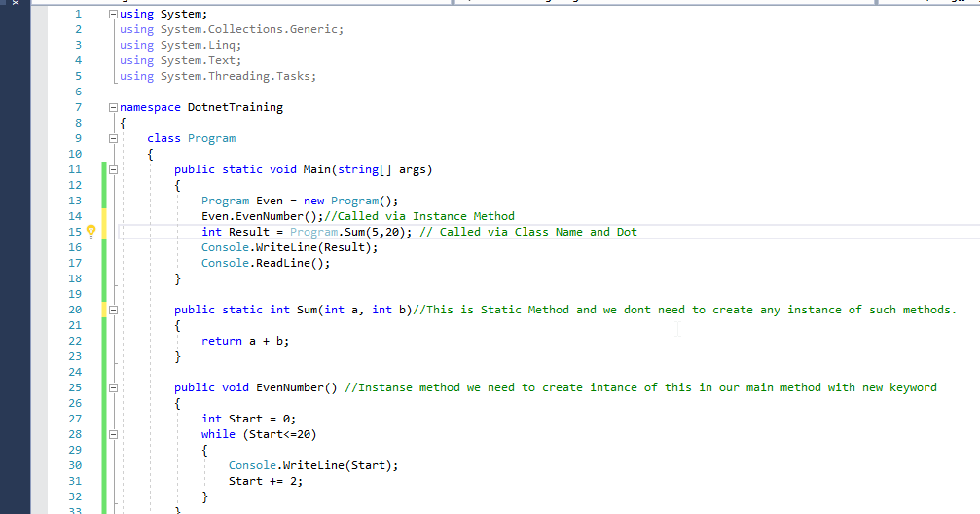This screenshot has width=980, height=514.
Task: Collapse the Main method block
Action: 113,170
